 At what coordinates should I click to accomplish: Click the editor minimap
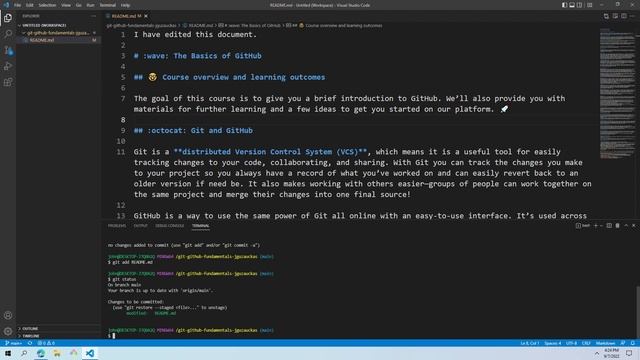[617, 94]
